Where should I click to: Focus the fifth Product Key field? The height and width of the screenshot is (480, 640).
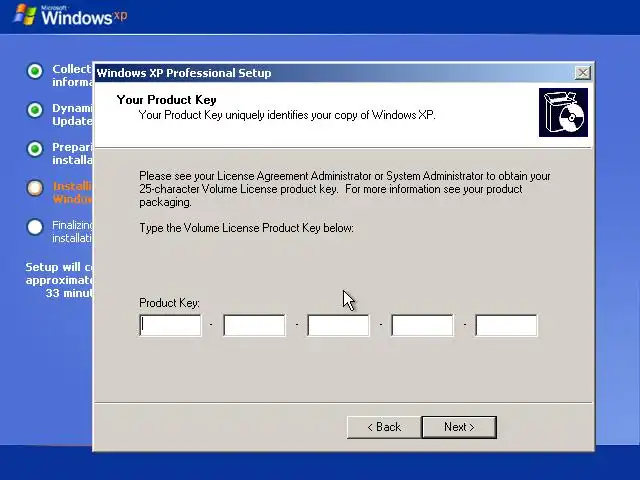[507, 325]
